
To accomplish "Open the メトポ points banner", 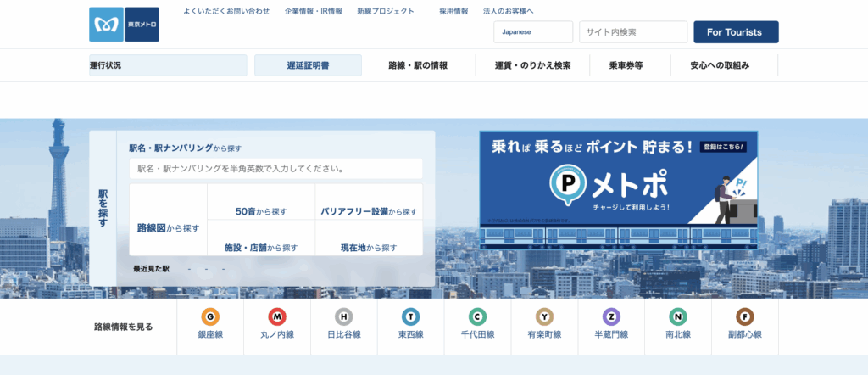I will 618,189.
